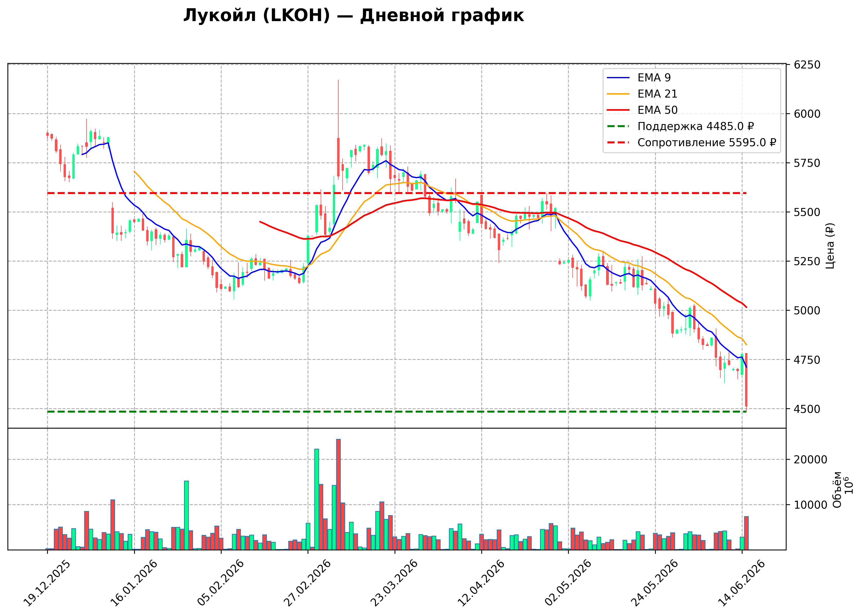Click the date label 12.04.2026

point(481,583)
